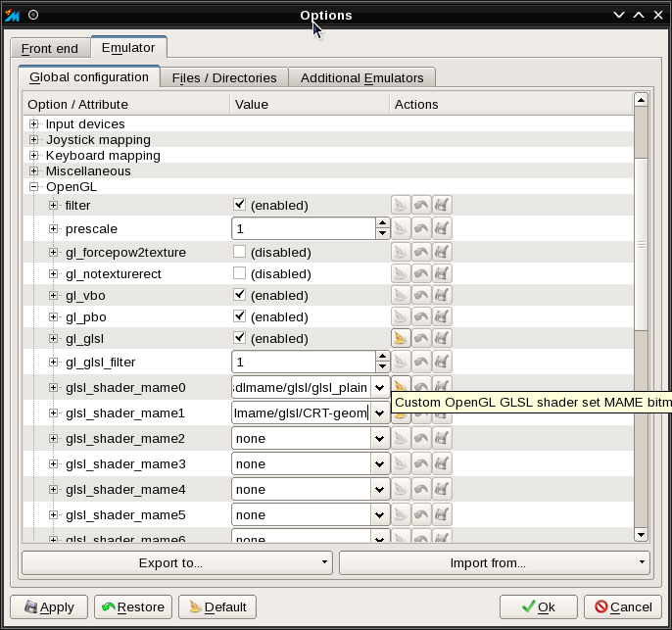
Task: Open the Export to... menu button
Action: click(x=176, y=562)
